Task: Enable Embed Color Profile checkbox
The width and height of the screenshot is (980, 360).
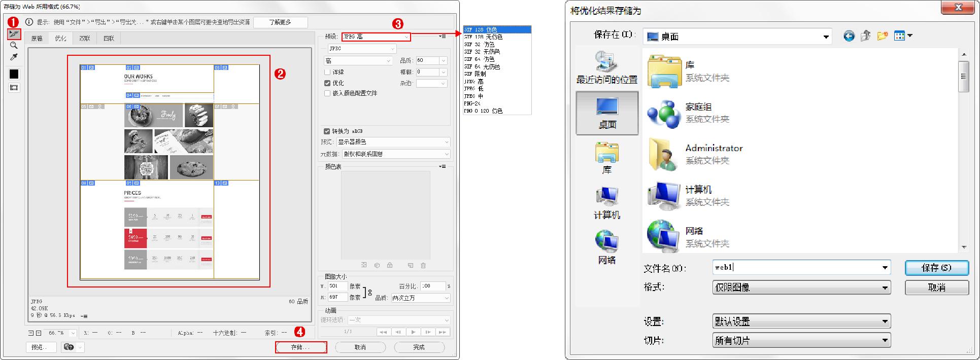Action: tap(327, 93)
